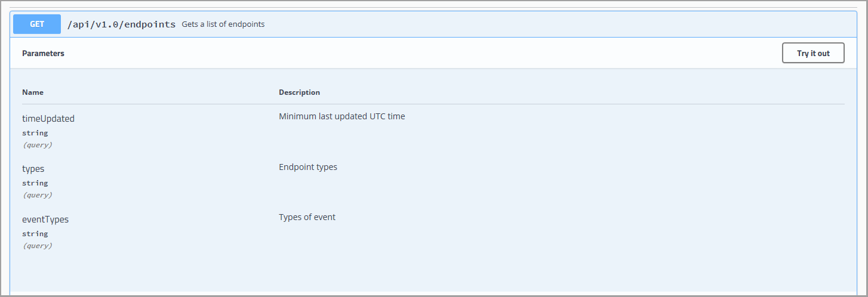This screenshot has height=297, width=868.
Task: Select the eventTypes parameter name
Action: pos(45,219)
